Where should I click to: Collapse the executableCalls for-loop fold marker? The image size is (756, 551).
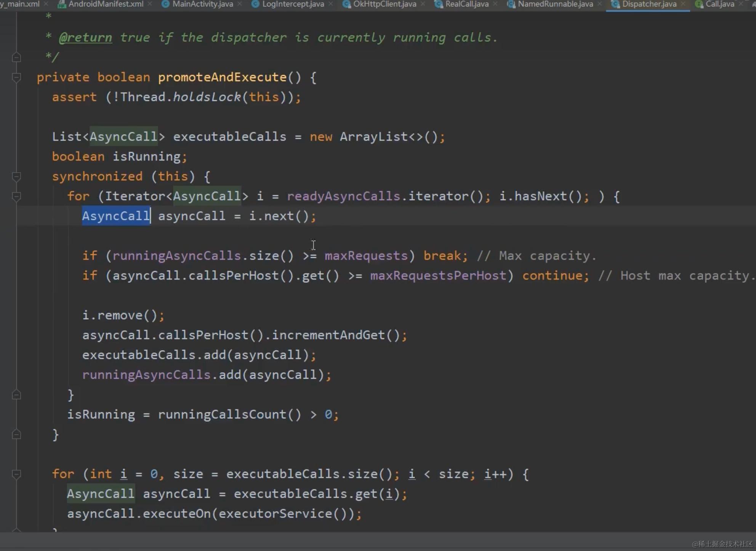[x=16, y=474]
